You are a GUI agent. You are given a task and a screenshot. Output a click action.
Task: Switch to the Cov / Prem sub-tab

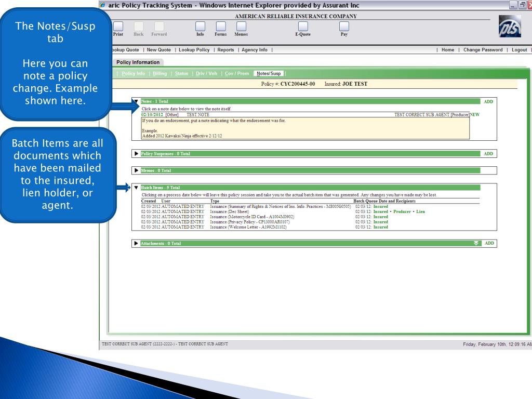[x=237, y=74]
